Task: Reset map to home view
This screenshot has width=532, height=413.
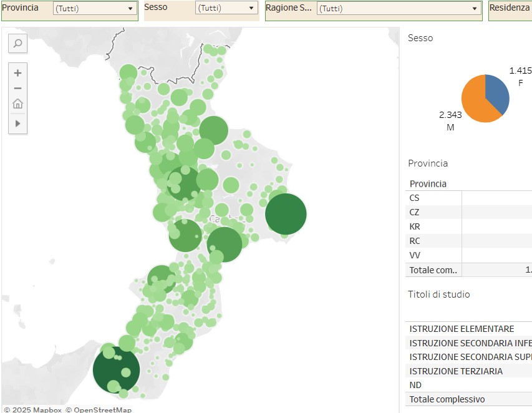Action: pyautogui.click(x=17, y=104)
